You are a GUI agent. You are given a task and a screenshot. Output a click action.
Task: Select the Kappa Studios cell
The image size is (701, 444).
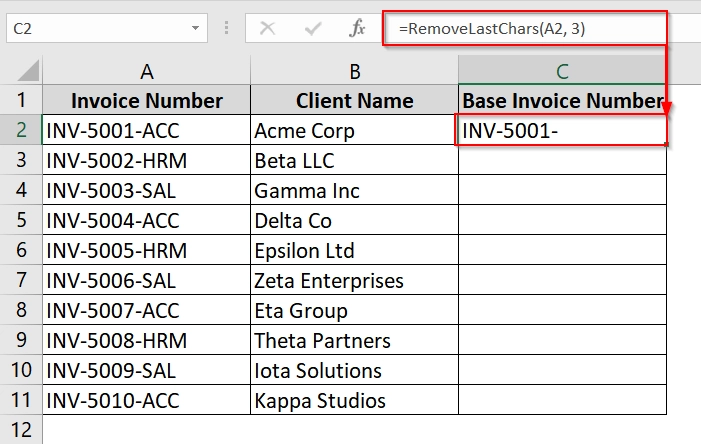click(x=355, y=399)
